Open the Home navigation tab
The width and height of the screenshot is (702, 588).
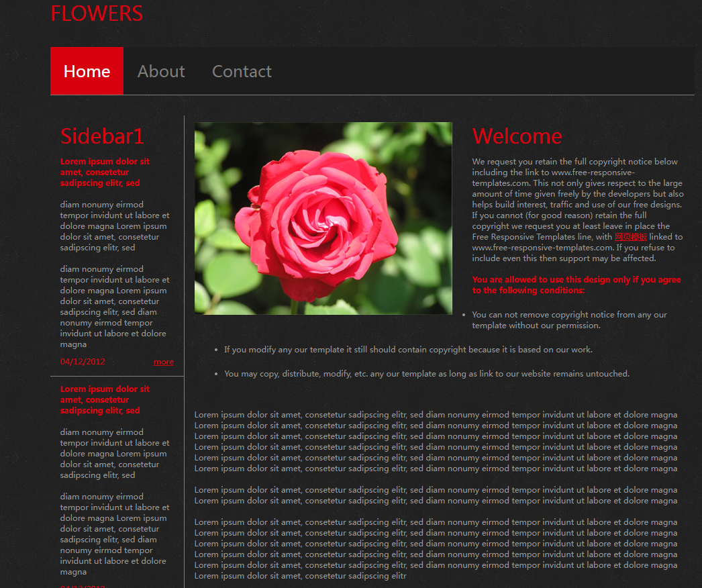point(87,71)
